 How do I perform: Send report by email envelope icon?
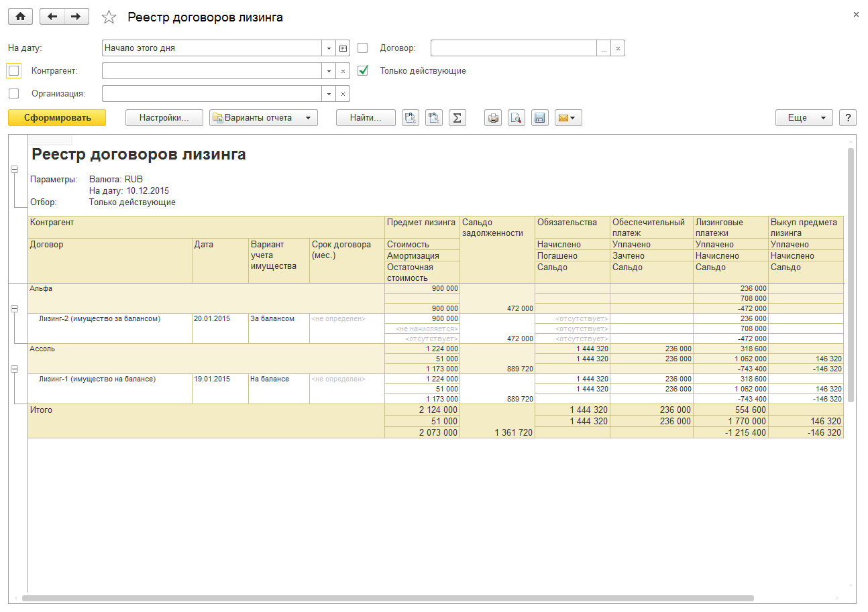pos(567,118)
